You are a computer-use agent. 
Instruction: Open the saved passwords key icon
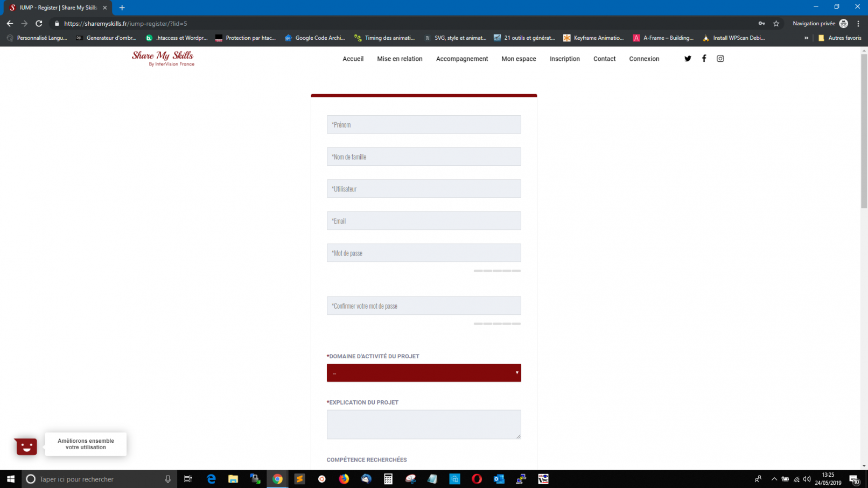761,24
